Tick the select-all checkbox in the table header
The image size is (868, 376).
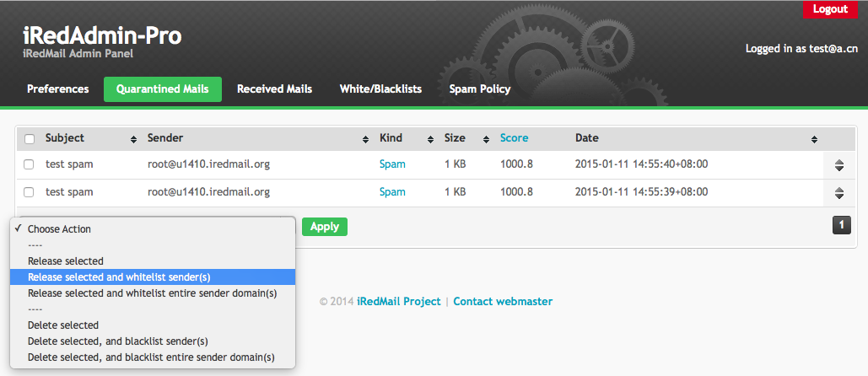30,138
